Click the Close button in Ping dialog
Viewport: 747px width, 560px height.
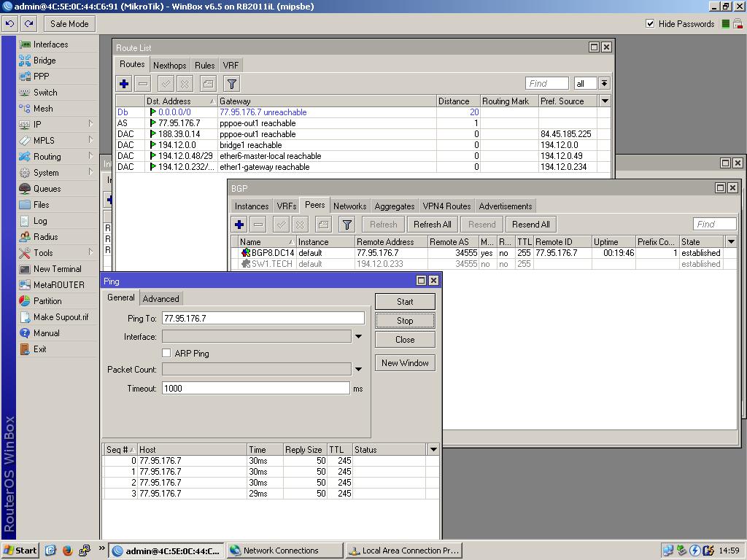pos(405,340)
